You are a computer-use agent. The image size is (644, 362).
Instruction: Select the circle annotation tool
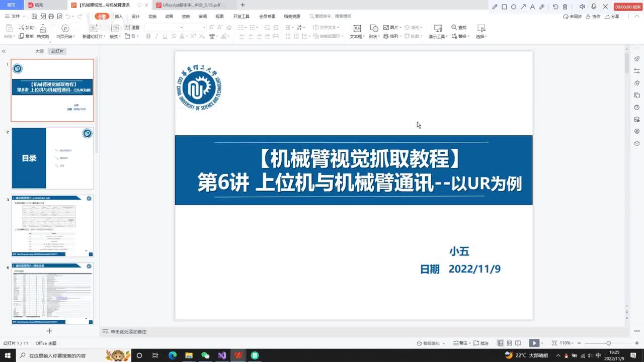(514, 7)
